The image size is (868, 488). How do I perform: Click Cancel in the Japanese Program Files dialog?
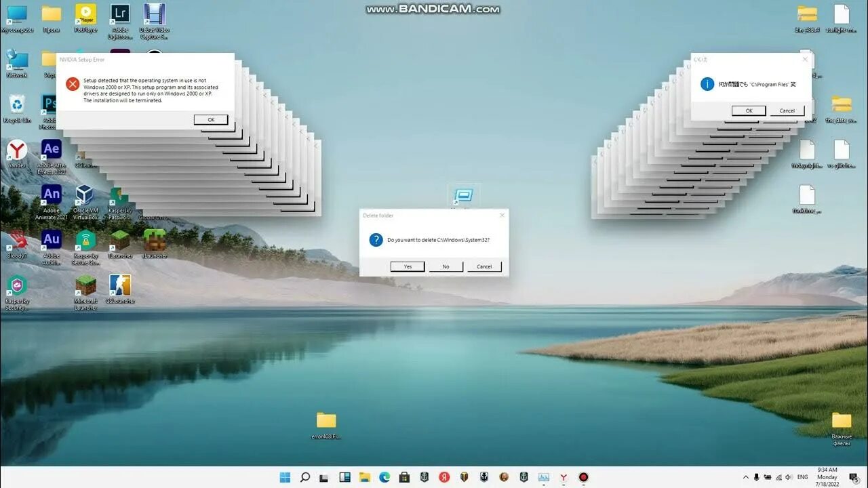click(787, 110)
